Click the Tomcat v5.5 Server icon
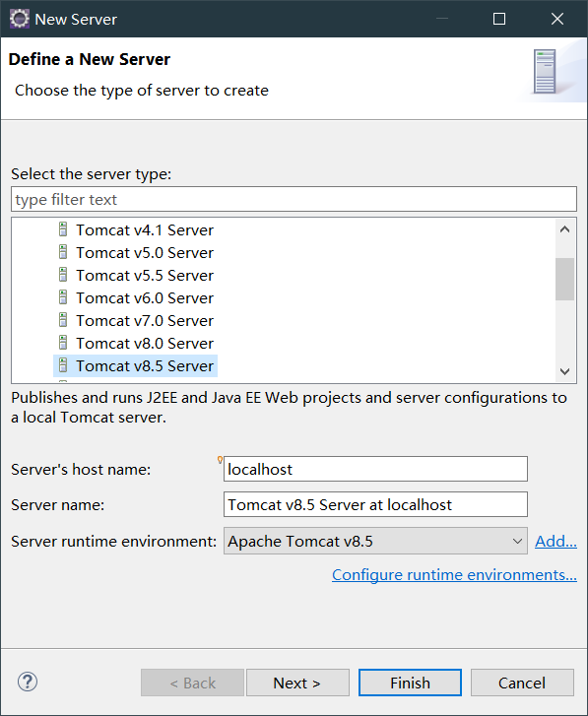This screenshot has height=716, width=588. point(63,275)
